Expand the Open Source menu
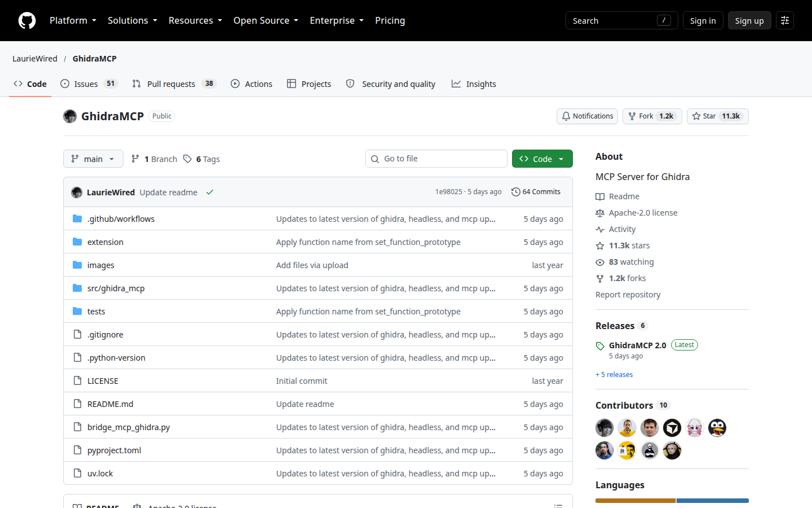 point(266,20)
